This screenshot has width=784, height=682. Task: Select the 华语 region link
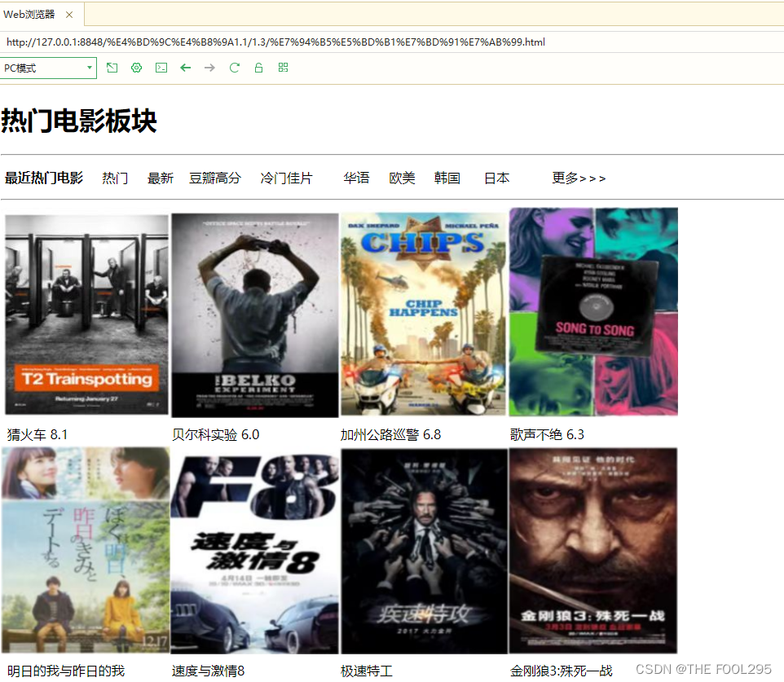(356, 178)
